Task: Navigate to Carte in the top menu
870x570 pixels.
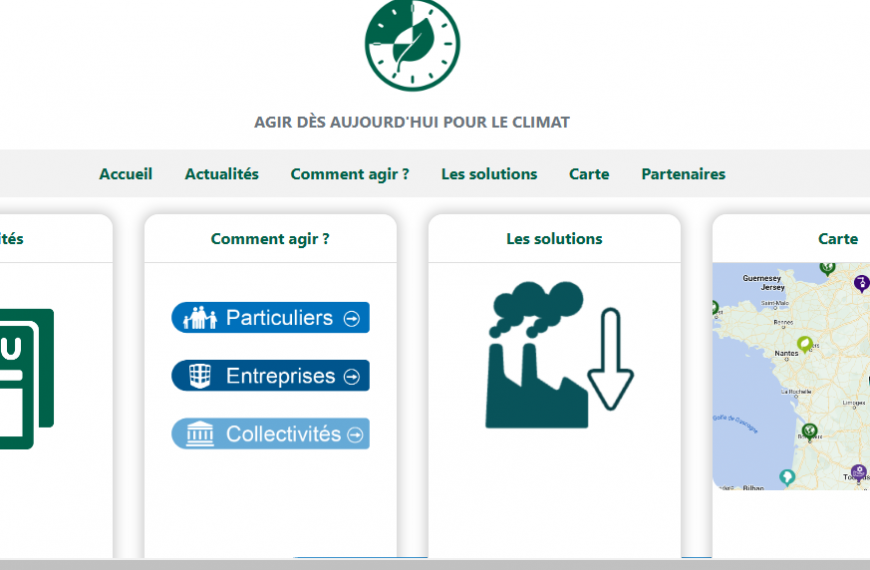Action: (589, 174)
